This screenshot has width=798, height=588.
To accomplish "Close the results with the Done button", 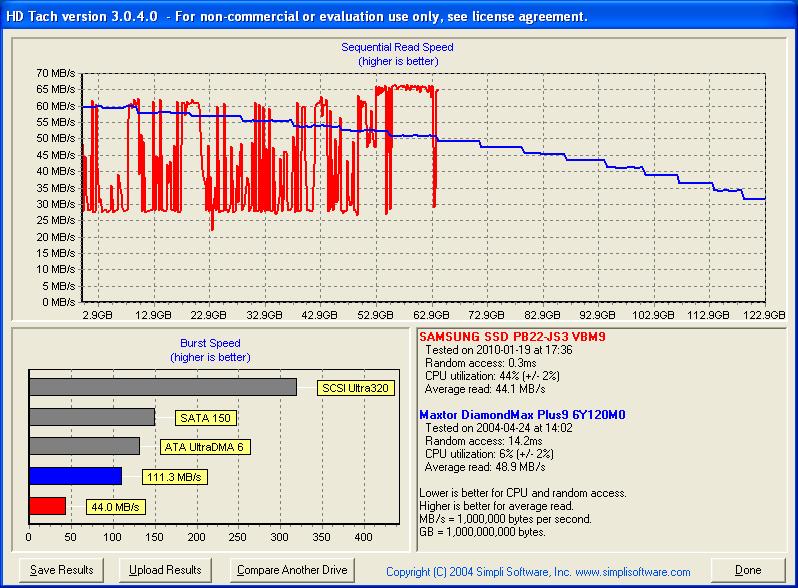I will point(747,570).
